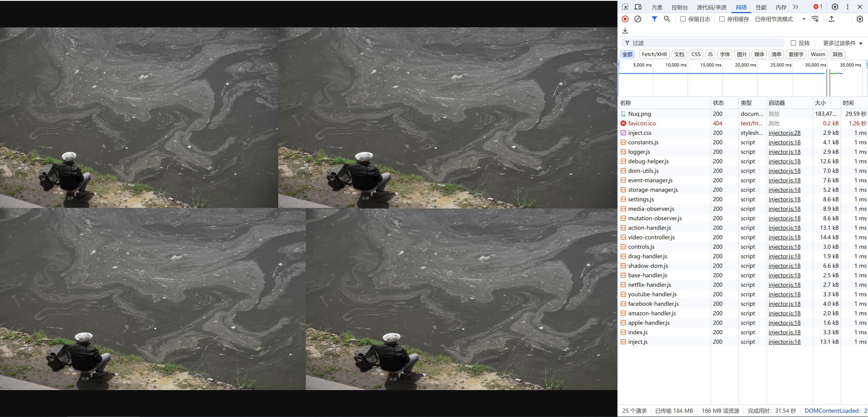Open injector.js:18 link in inject.js row
Viewport: 868px width, 417px height.
click(x=784, y=341)
